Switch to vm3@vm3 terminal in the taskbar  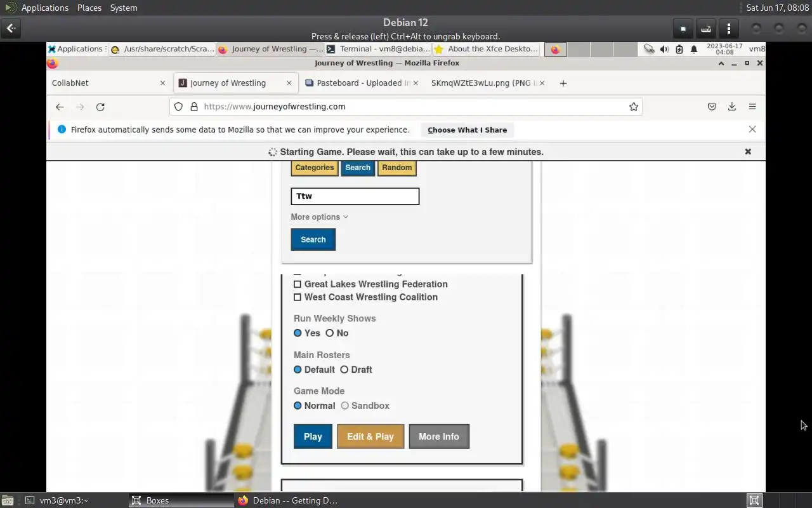(75, 500)
